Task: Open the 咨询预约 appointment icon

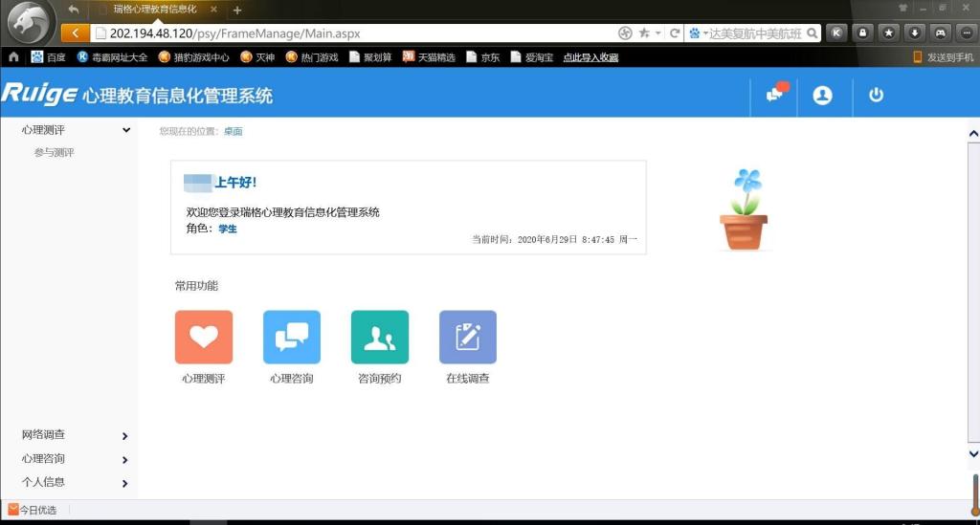Action: point(379,337)
